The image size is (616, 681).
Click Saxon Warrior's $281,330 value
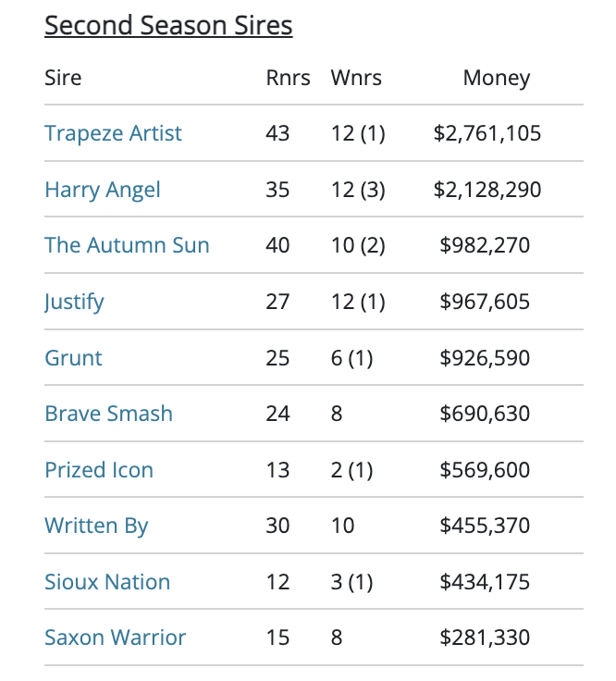485,638
